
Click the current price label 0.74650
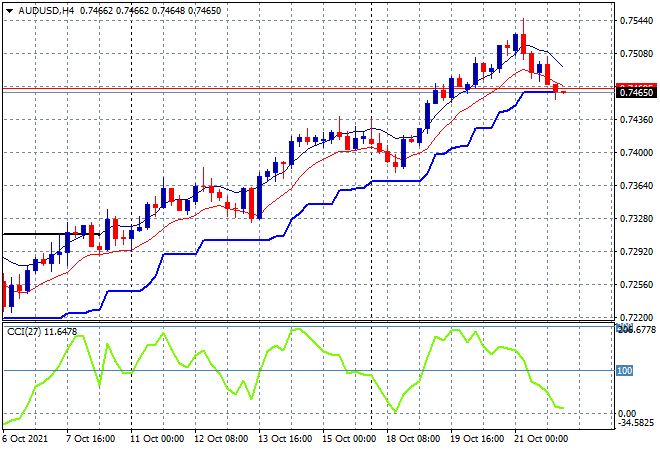pos(636,93)
